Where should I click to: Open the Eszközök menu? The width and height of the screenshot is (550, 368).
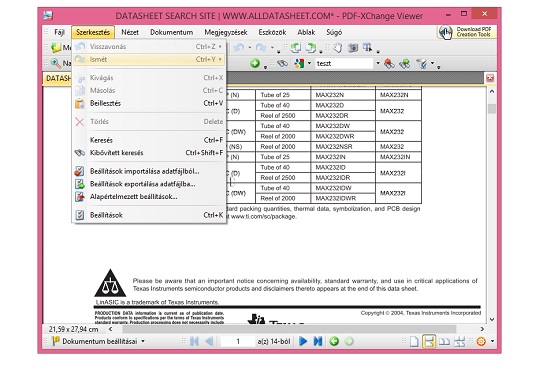point(272,32)
